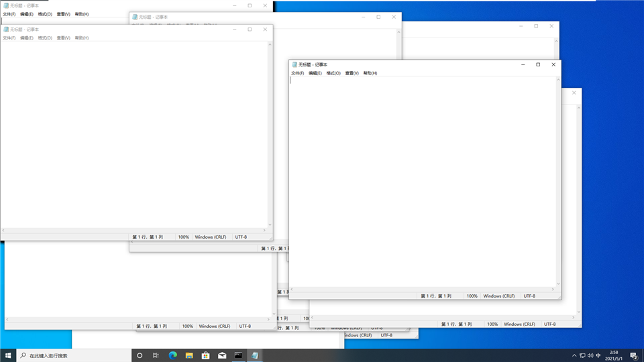This screenshot has width=644, height=362.
Task: Open Microsoft Store from the taskbar
Action: point(205,355)
